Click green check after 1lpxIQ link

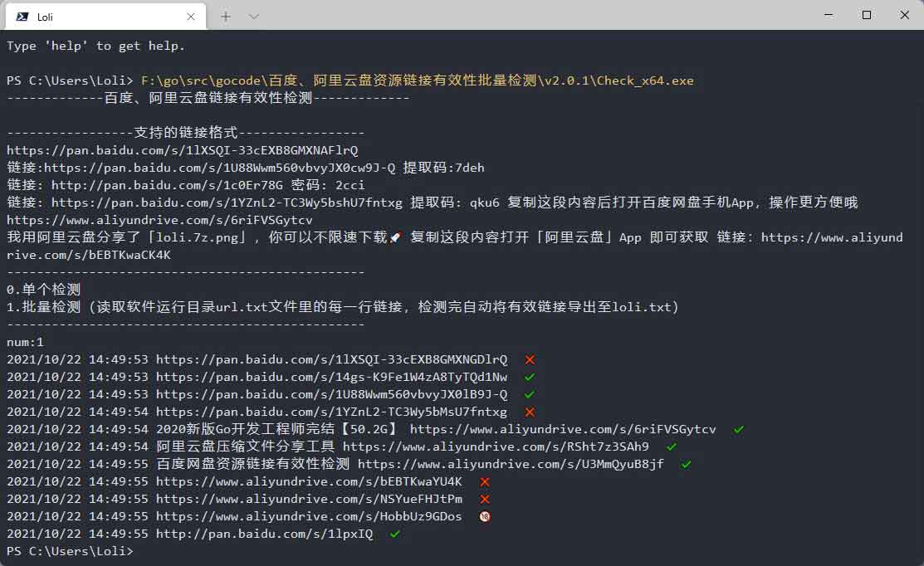point(395,534)
